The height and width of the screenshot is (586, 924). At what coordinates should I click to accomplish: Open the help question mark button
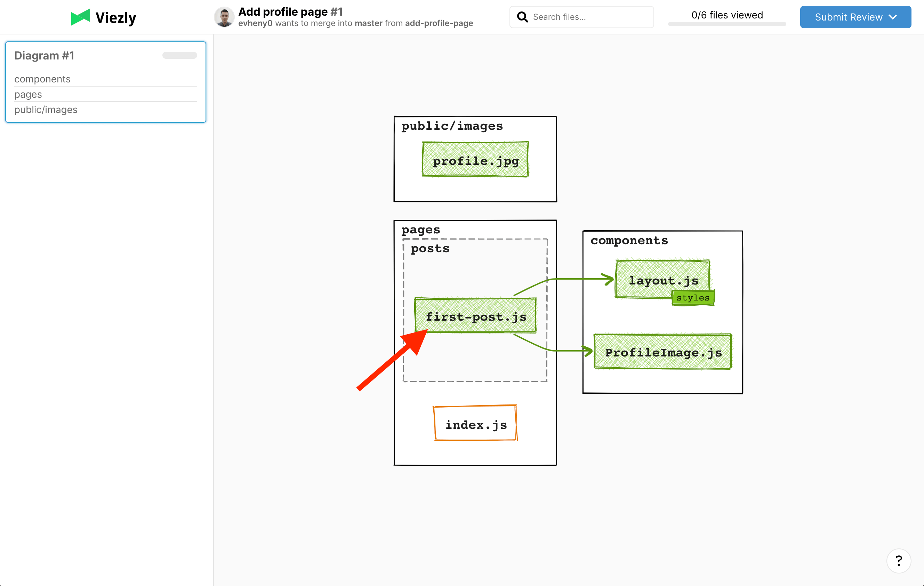(898, 561)
